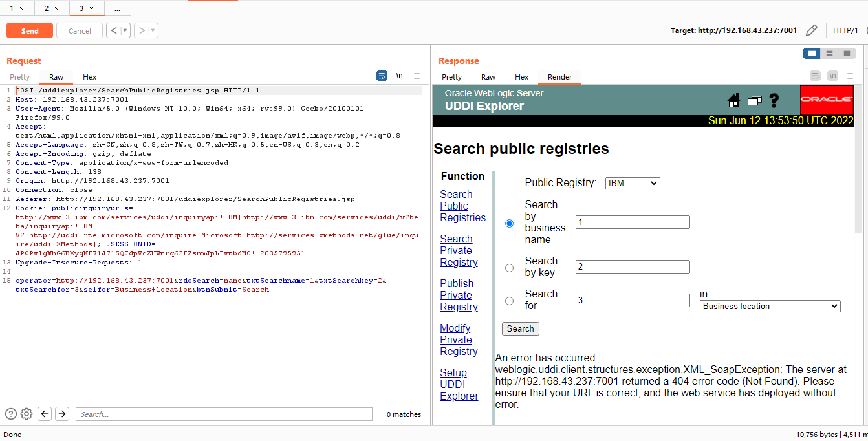Go to next search match arrow
This screenshot has width=868, height=441.
coord(62,414)
